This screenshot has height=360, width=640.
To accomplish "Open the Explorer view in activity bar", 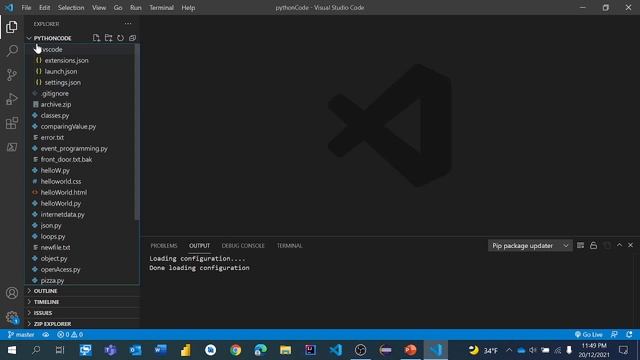I will click(12, 27).
